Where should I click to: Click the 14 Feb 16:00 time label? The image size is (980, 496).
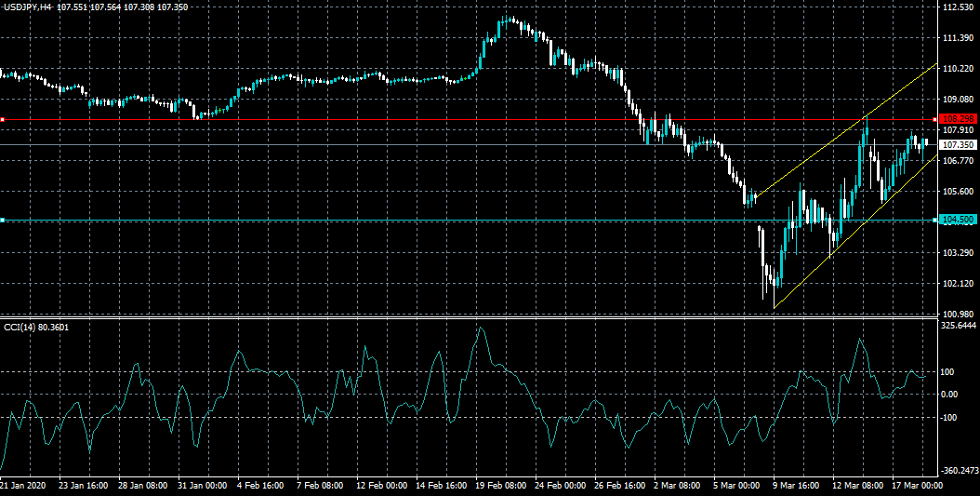(440, 486)
